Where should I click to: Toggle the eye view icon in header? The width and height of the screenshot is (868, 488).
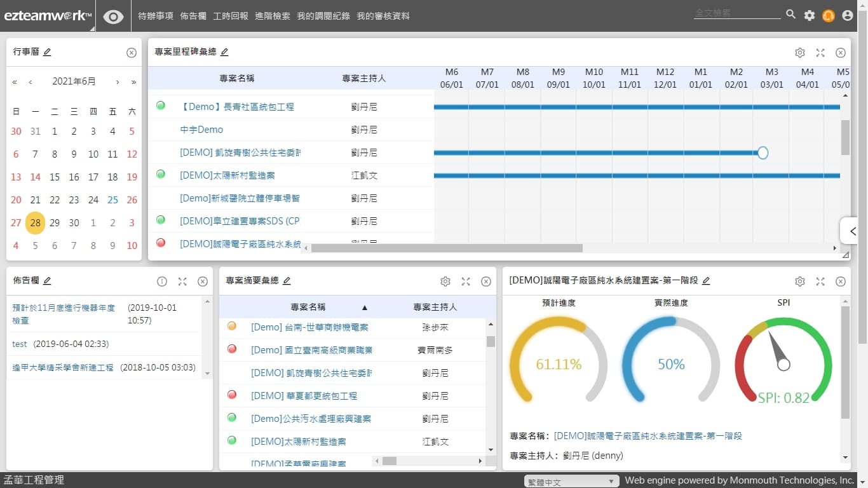click(113, 17)
